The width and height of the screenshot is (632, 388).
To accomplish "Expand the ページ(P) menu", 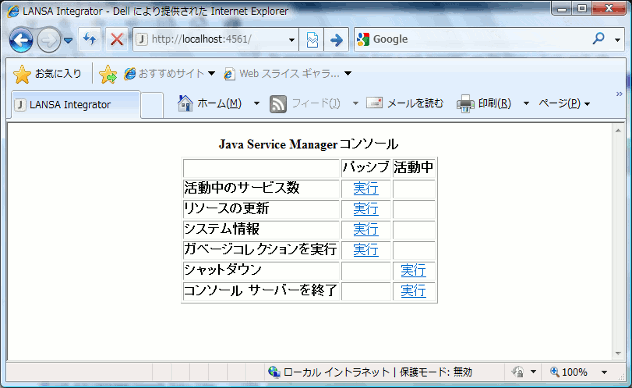I will point(565,104).
